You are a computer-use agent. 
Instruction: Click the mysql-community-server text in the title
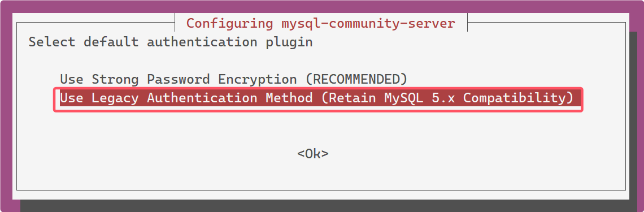(x=368, y=23)
